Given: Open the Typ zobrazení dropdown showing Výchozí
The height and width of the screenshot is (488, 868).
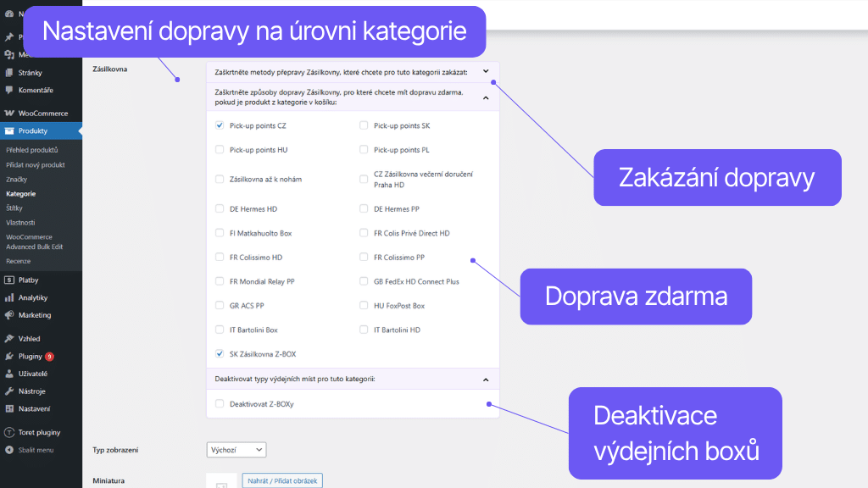Looking at the screenshot, I should coord(236,450).
